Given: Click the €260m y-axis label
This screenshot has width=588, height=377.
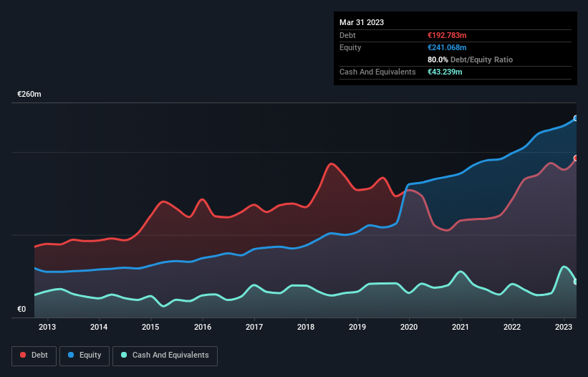Looking at the screenshot, I should [x=29, y=94].
